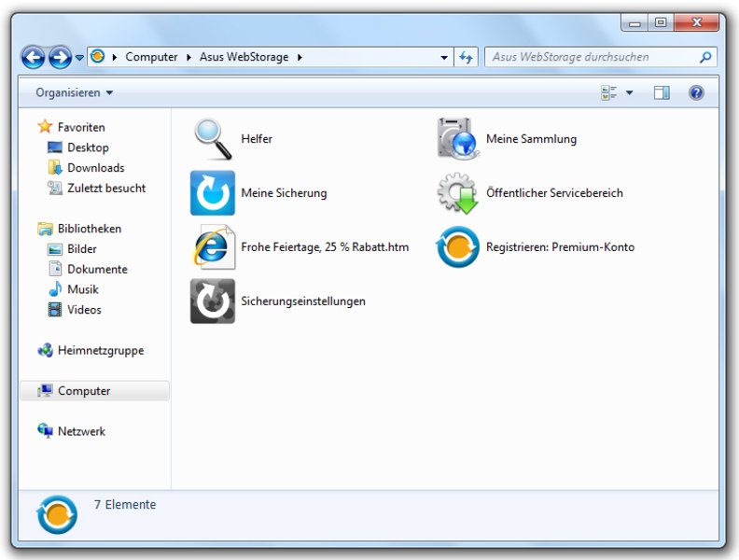Screen dimensions: 739x560
Task: Close the Explorer window
Action: tap(697, 23)
